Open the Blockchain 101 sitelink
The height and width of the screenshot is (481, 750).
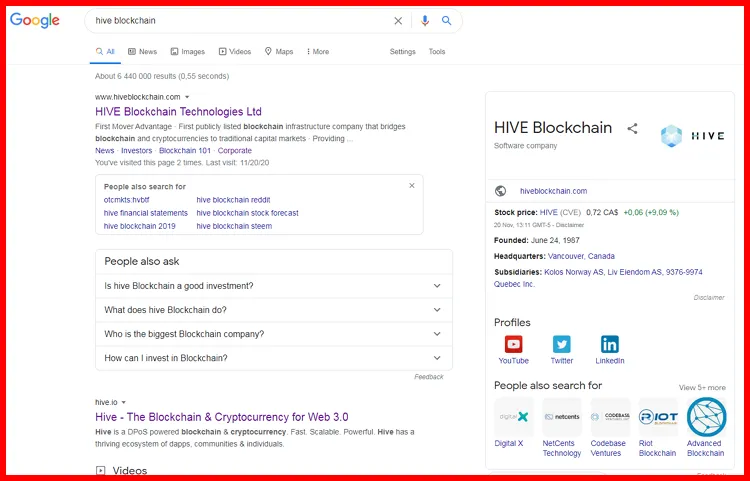click(185, 151)
